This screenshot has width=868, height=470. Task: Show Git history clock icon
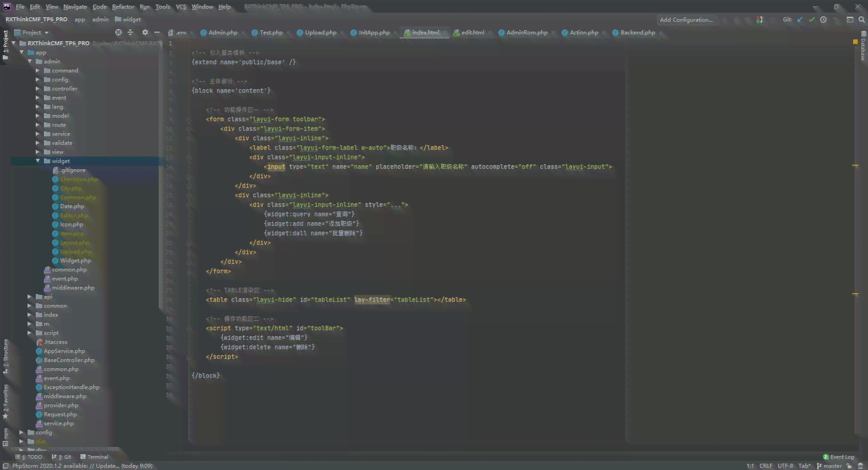click(x=823, y=19)
